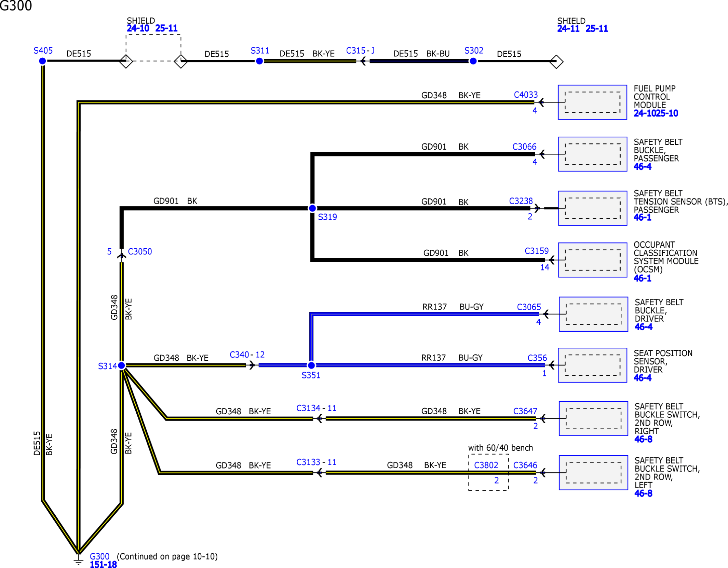The width and height of the screenshot is (728, 568).
Task: Click the C3066 connector label
Action: 524,147
